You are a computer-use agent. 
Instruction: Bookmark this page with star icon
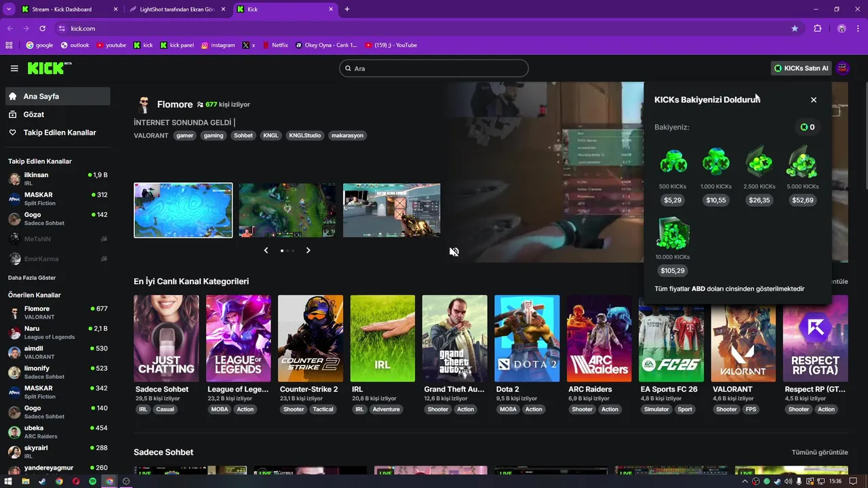(795, 28)
